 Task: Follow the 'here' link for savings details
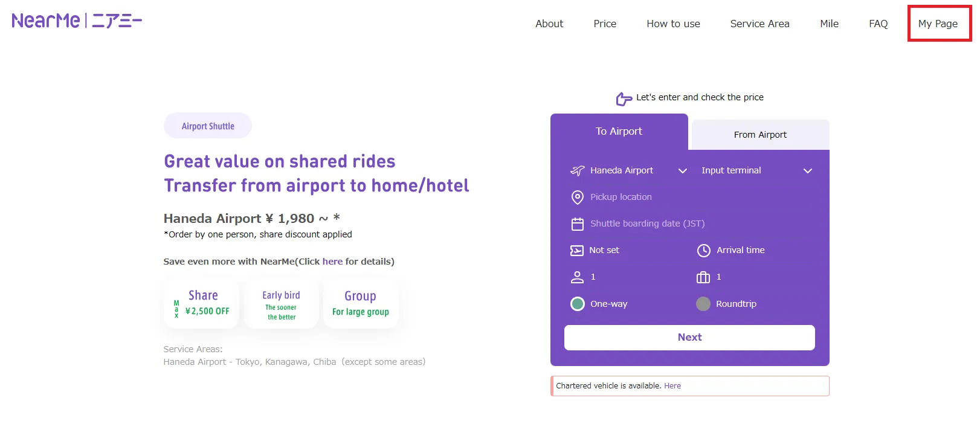click(x=332, y=262)
